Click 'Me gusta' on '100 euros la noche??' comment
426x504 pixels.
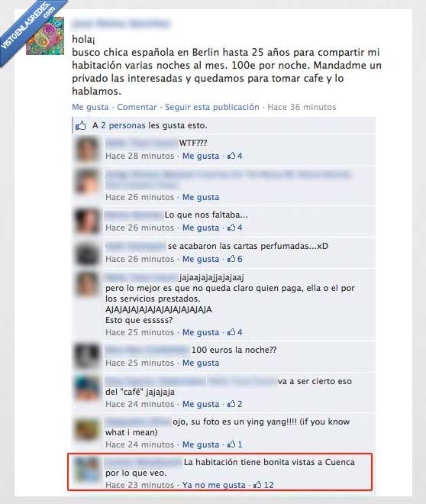[201, 363]
